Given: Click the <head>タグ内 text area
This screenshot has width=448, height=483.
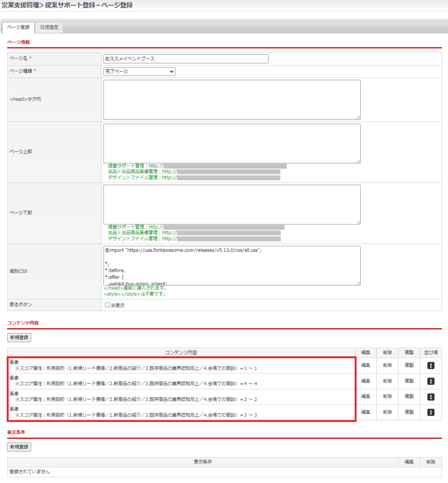Looking at the screenshot, I should (x=232, y=100).
